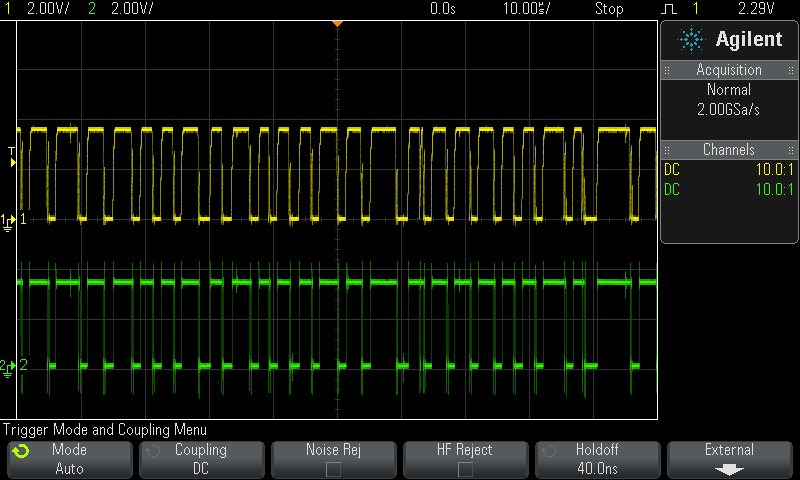This screenshot has width=800, height=480.
Task: Click the trigger level T marker
Action: coord(12,153)
